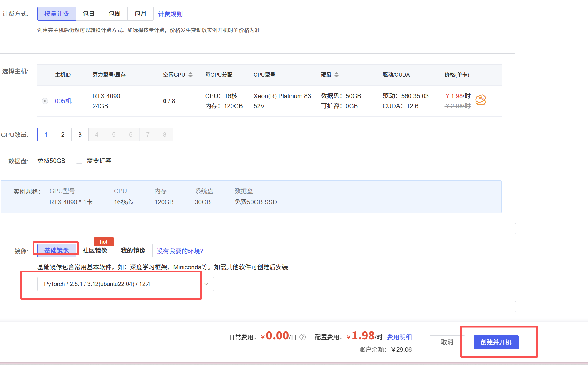Set GPU count to 2
This screenshot has height=365, width=588.
click(x=63, y=135)
